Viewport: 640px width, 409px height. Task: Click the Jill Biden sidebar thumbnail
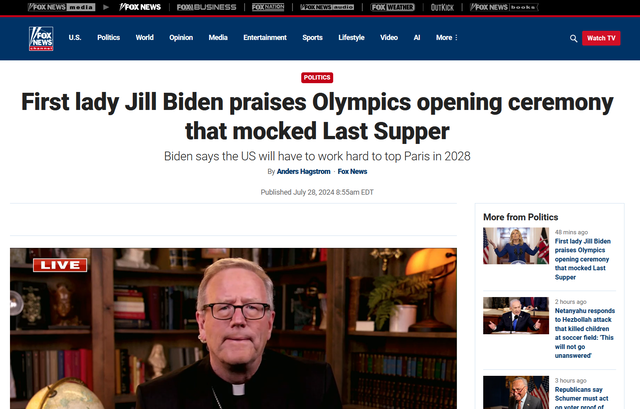(516, 246)
